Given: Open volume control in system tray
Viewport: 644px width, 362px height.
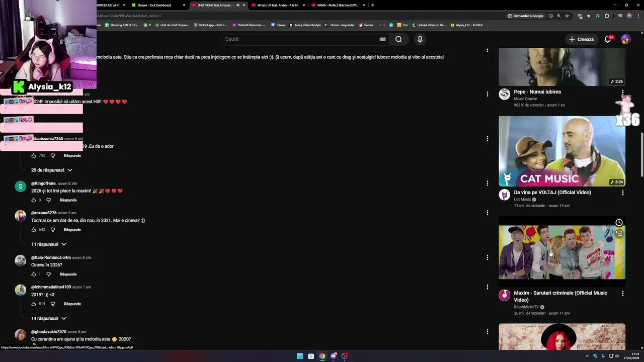Looking at the screenshot, I should pos(617,356).
